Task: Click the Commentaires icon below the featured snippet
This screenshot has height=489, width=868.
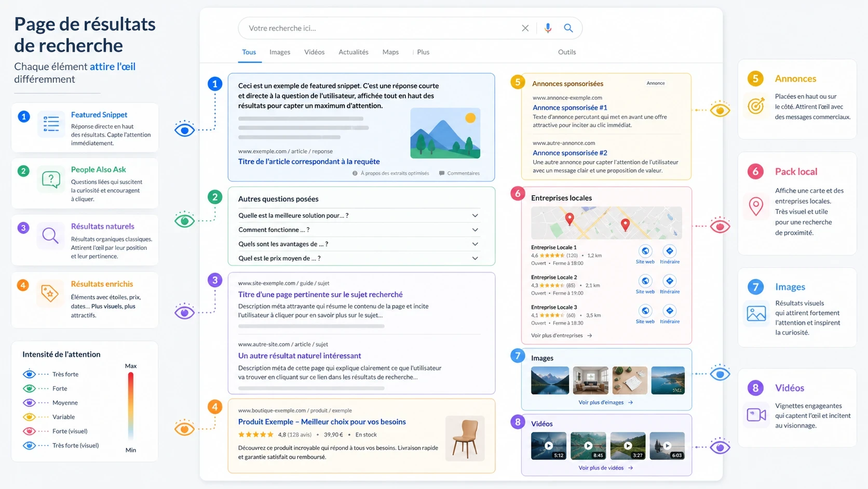Action: pyautogui.click(x=441, y=173)
